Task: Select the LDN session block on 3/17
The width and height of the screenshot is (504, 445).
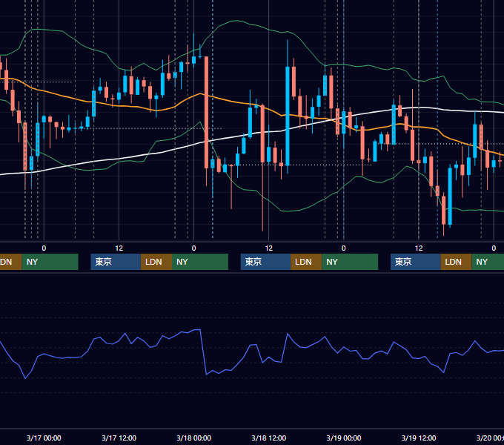Action: (x=156, y=262)
